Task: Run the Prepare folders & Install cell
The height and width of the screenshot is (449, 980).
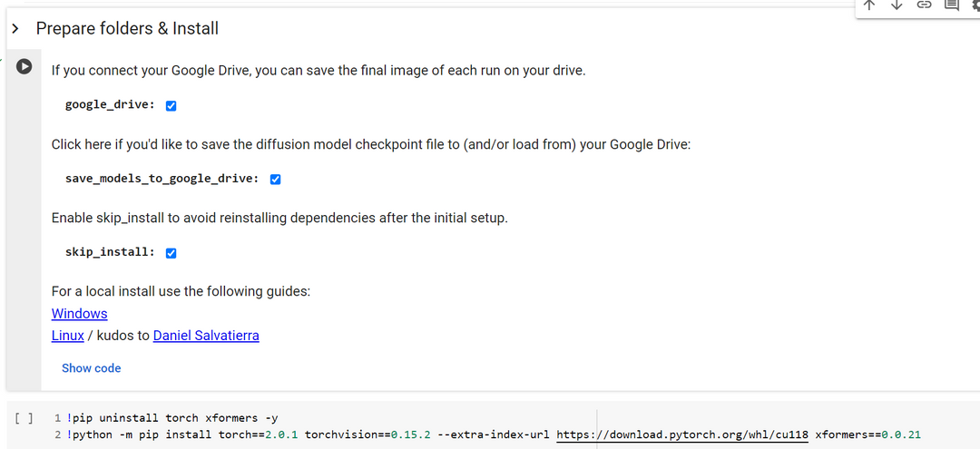Action: click(24, 66)
